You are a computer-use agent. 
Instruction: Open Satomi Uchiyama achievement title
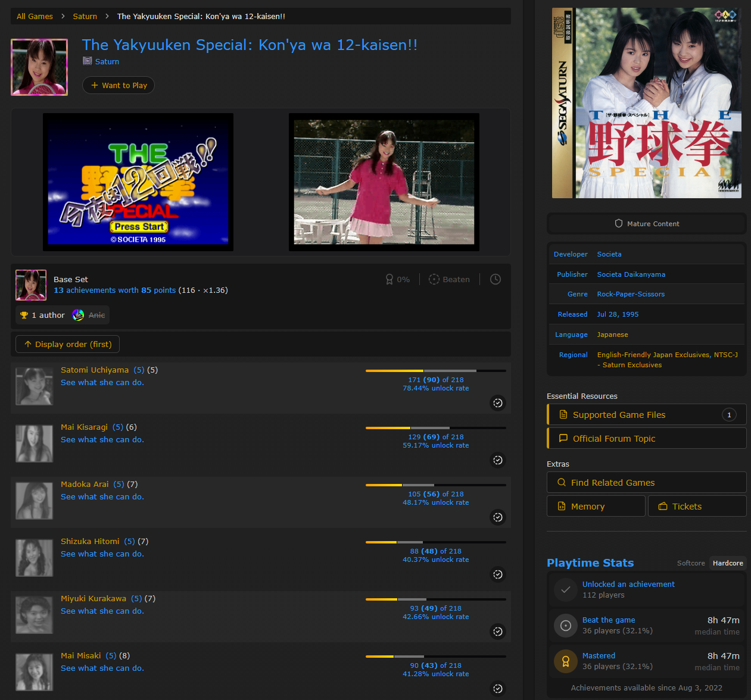tap(95, 370)
